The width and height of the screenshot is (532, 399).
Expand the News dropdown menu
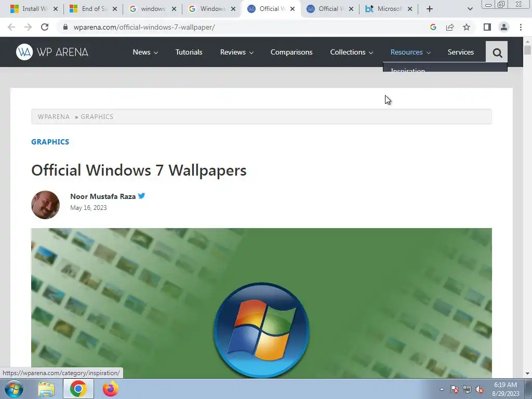coord(145,52)
